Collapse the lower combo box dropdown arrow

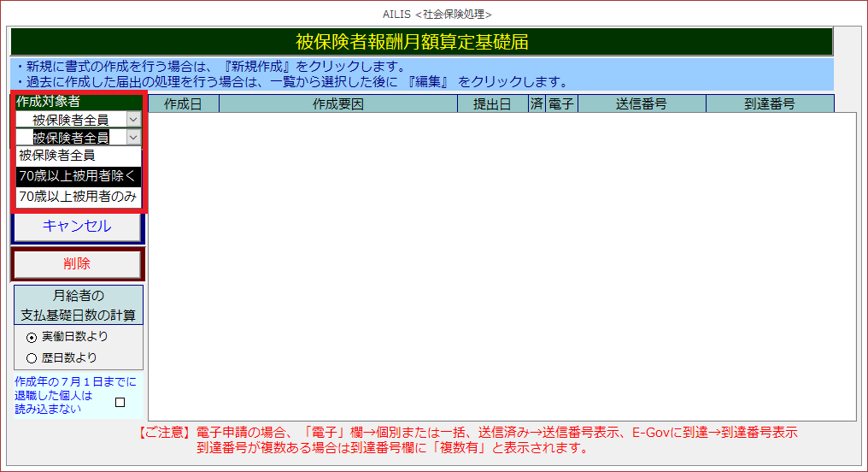coord(133,137)
